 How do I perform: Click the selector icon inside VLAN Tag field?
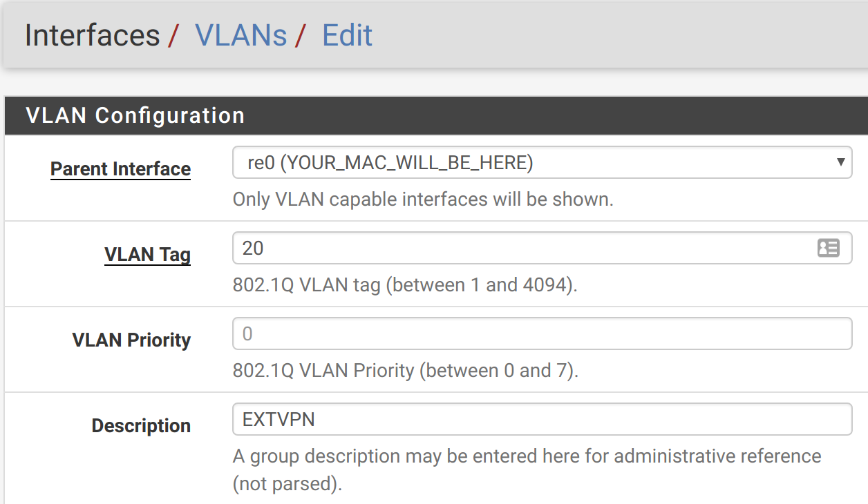829,248
